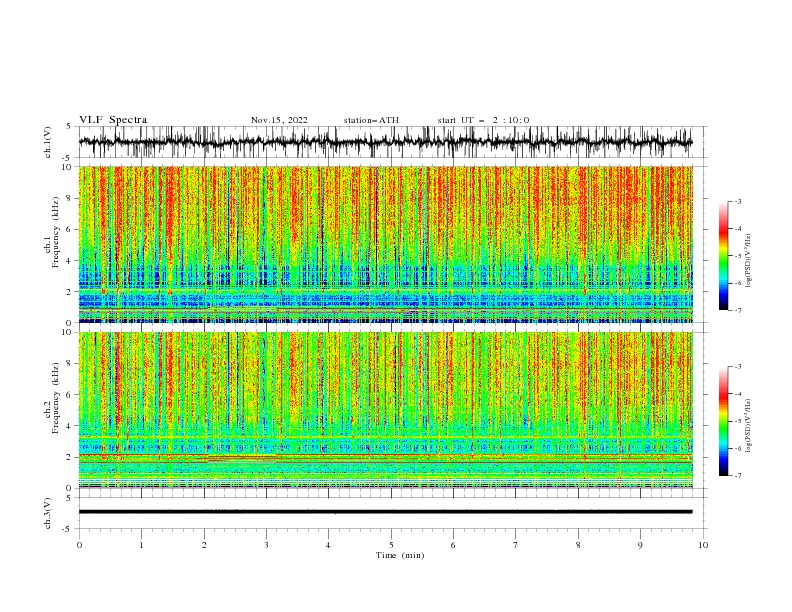This screenshot has height=612, width=792.
Task: Click the "0" tick on the Time axis
Action: 79,545
